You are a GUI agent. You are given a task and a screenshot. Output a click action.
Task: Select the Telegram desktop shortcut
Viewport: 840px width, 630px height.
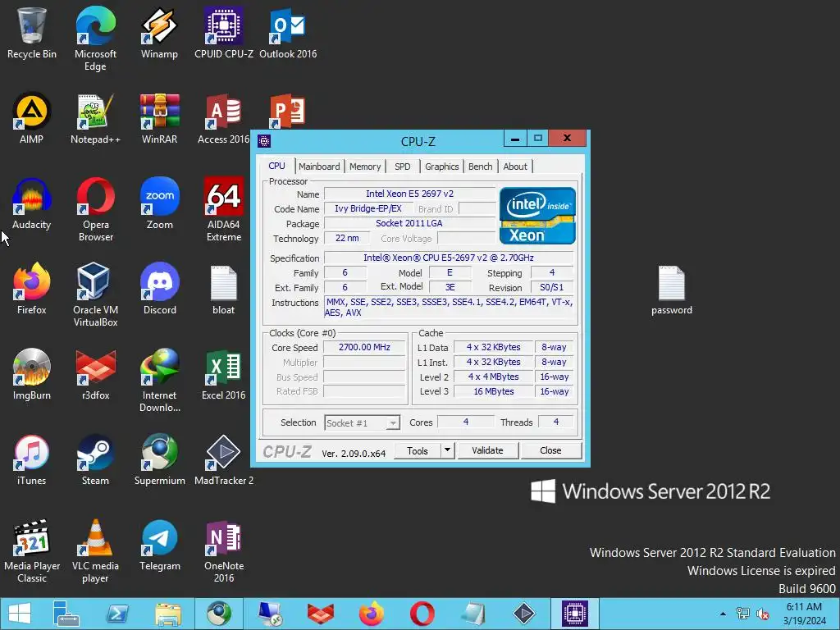point(159,545)
